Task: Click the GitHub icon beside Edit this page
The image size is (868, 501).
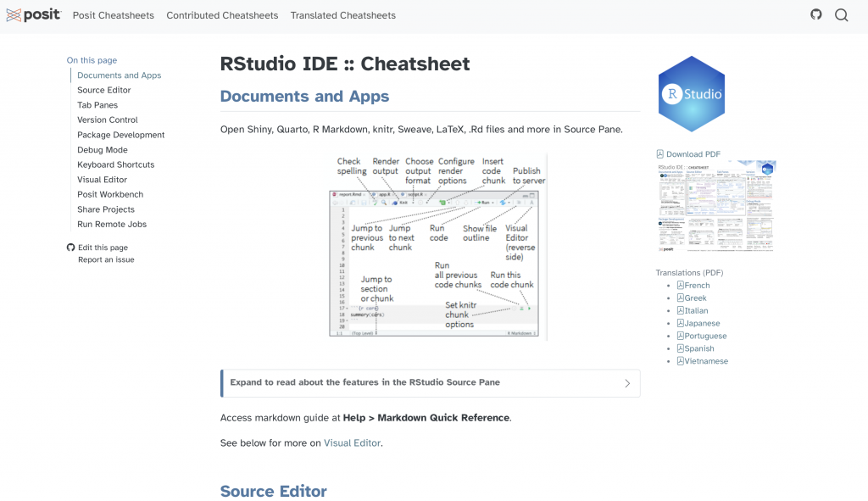Action: tap(70, 248)
